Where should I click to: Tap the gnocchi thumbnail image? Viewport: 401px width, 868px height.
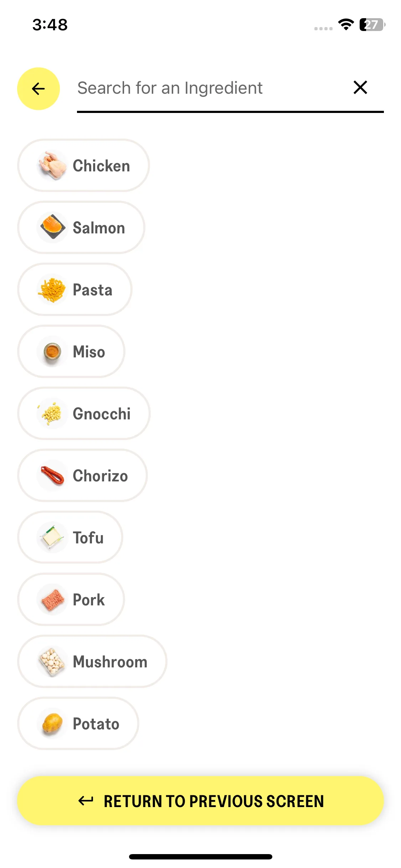(52, 413)
